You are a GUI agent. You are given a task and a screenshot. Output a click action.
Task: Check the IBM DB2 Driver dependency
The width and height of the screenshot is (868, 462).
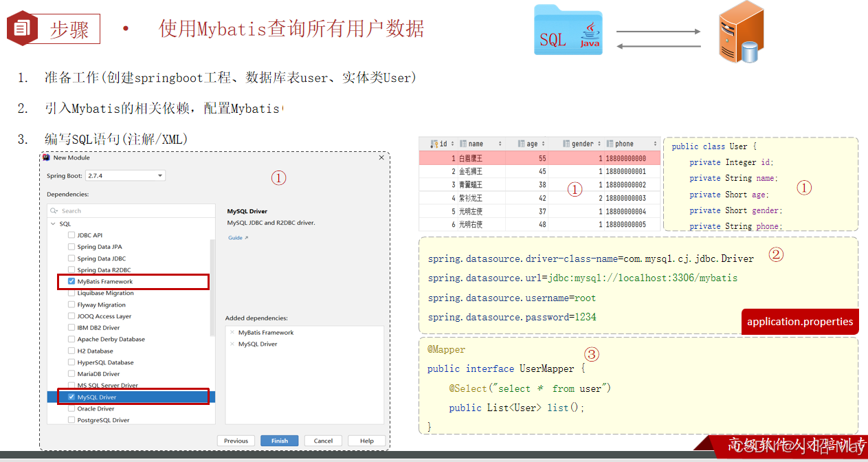(71, 328)
